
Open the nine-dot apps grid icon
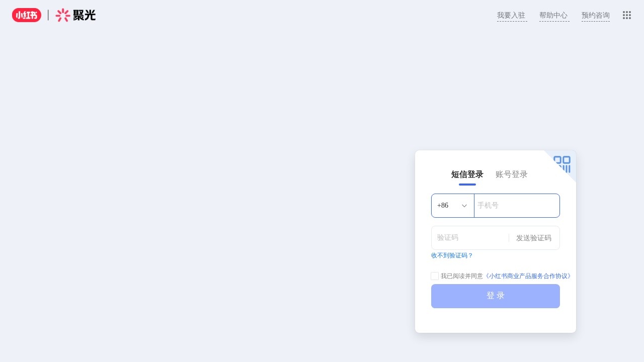point(627,15)
